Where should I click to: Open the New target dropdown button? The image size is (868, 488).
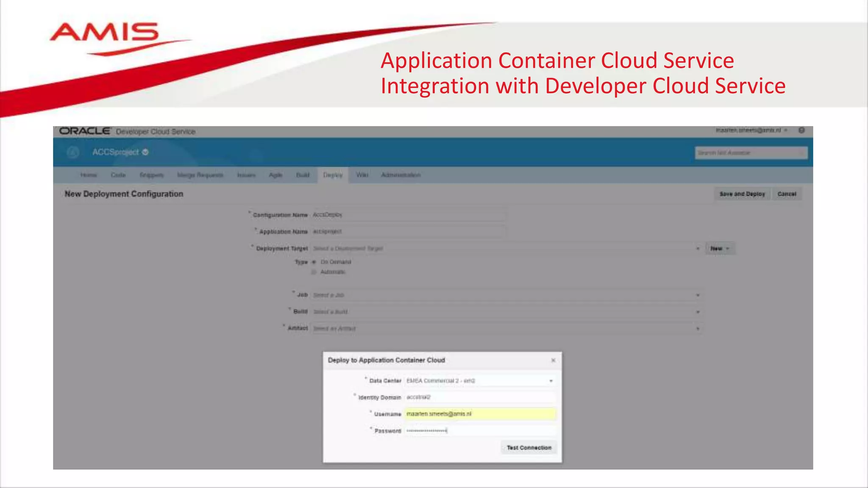[x=720, y=249]
